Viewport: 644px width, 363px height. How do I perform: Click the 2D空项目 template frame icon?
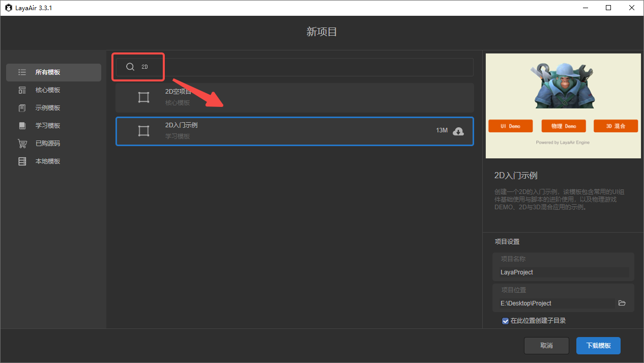tap(144, 98)
